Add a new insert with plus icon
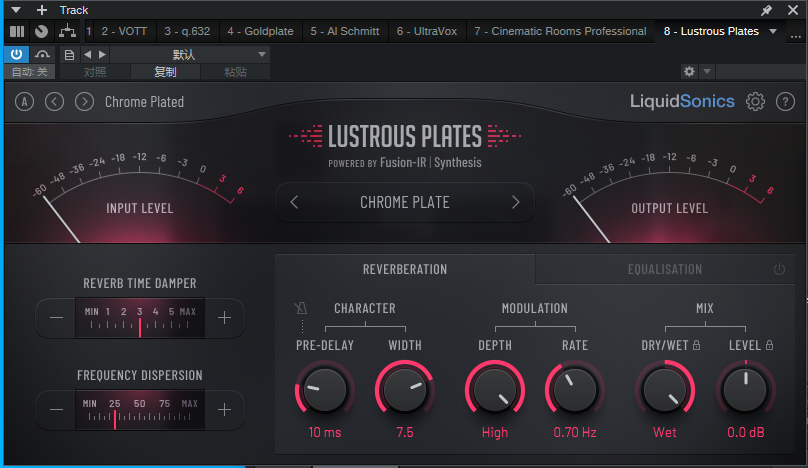The image size is (808, 468). pyautogui.click(x=42, y=10)
